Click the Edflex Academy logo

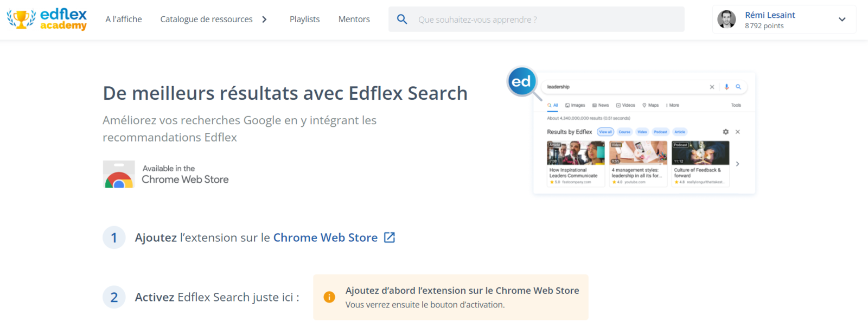pos(47,19)
